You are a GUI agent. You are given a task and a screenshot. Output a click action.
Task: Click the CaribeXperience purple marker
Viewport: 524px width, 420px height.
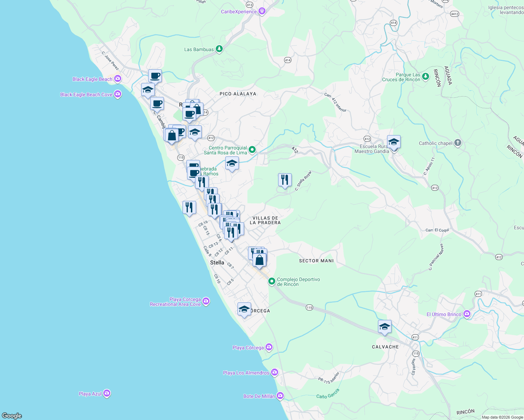(262, 11)
